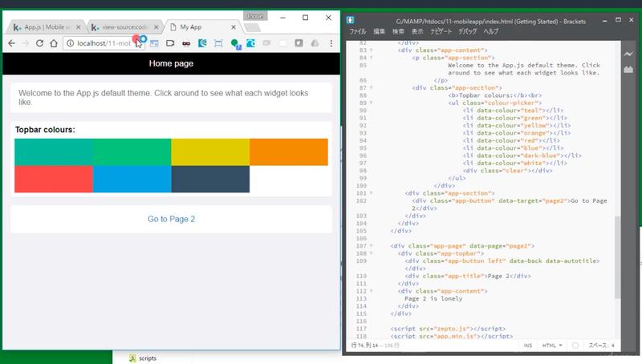
Task: Pick the yellow topbar colour
Action: [x=210, y=152]
